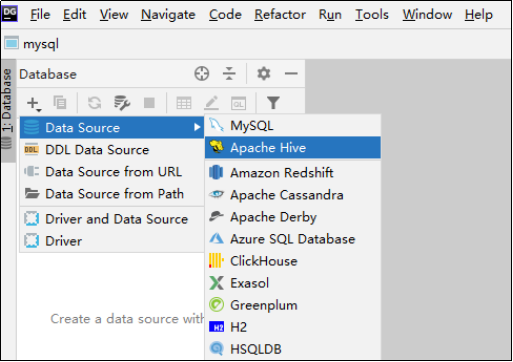Hide the Database panel with minus icon
513x362 pixels.
pyautogui.click(x=291, y=74)
